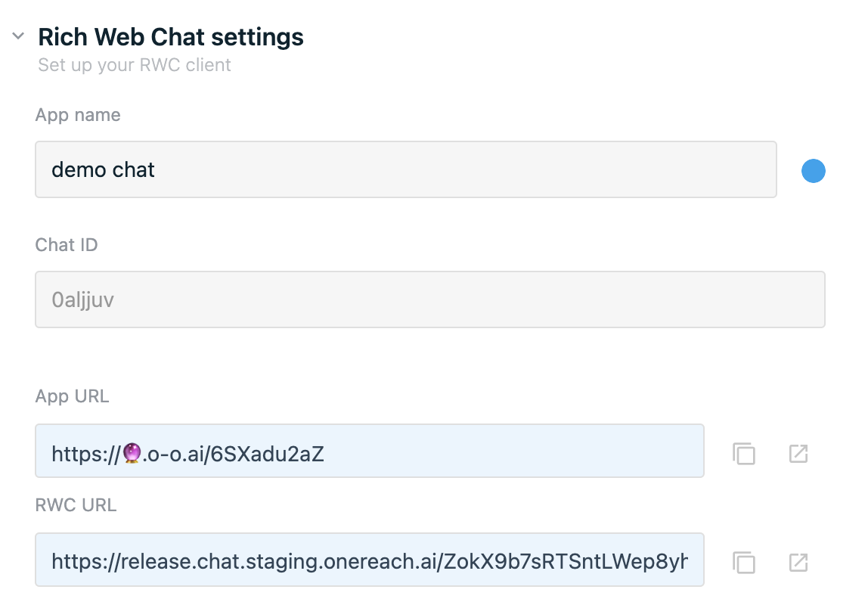Image resolution: width=868 pixels, height=605 pixels.
Task: Open the RWC URL external link icon
Action: pyautogui.click(x=798, y=563)
